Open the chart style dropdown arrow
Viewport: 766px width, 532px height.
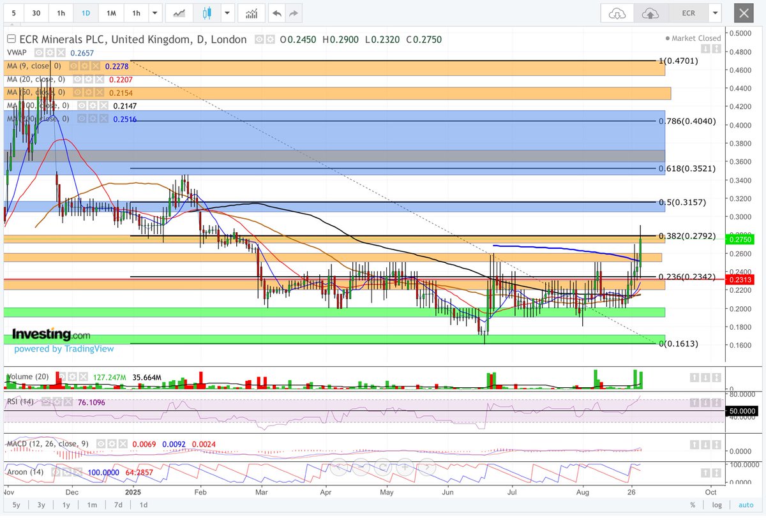[x=227, y=13]
